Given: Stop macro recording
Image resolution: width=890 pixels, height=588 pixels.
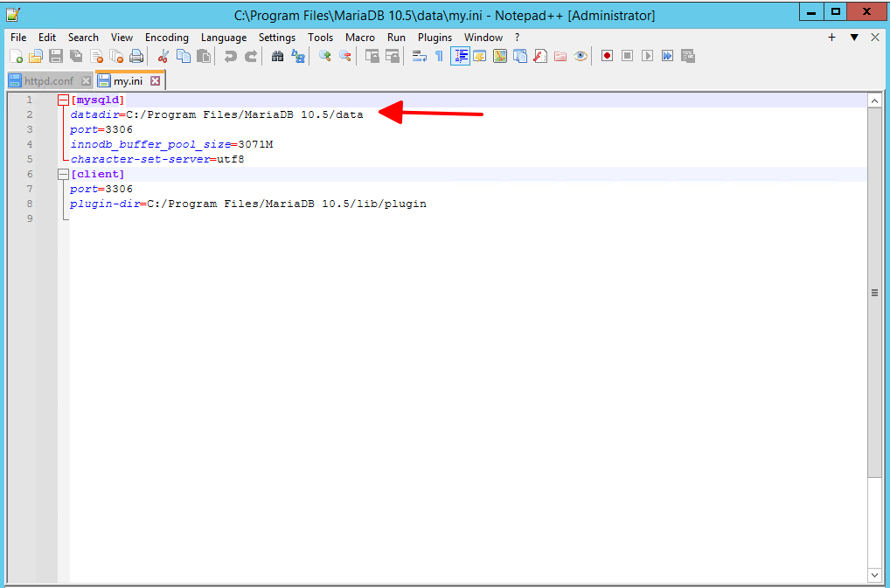Looking at the screenshot, I should tap(627, 56).
